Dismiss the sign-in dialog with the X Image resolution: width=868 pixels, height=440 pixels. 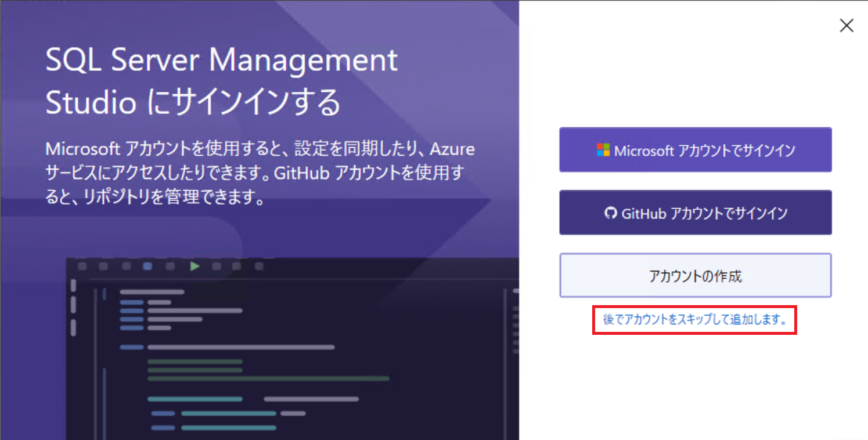click(847, 26)
